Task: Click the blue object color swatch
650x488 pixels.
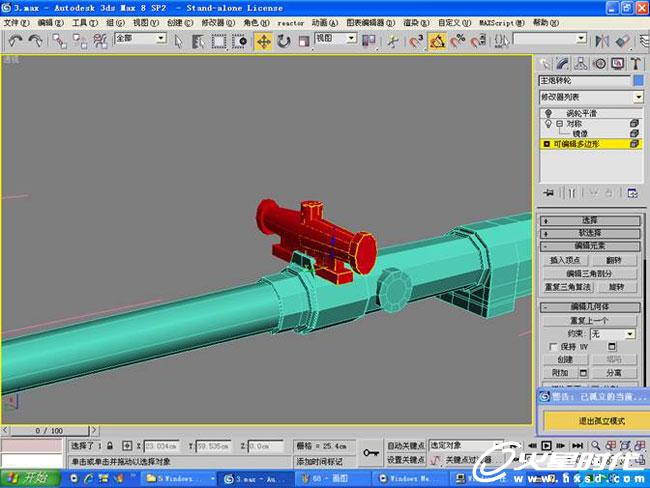Action: coord(638,80)
